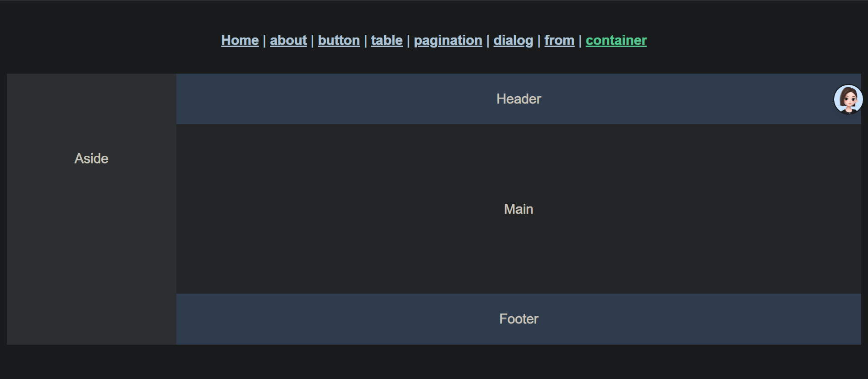Click the Main label text
Screen dimensions: 868x379
[519, 209]
